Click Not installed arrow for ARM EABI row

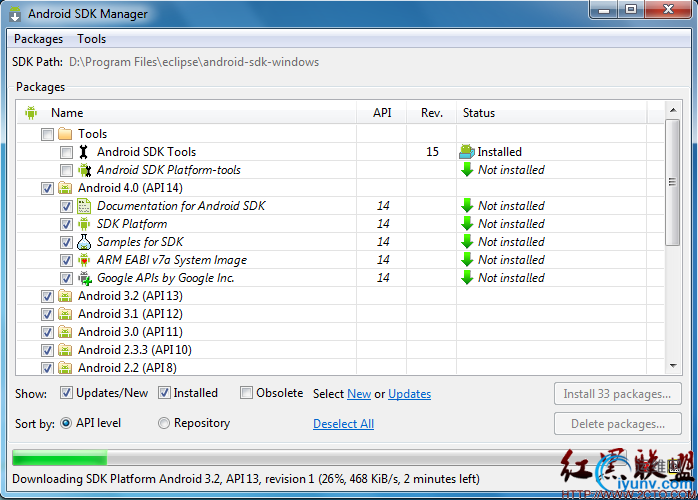(467, 260)
